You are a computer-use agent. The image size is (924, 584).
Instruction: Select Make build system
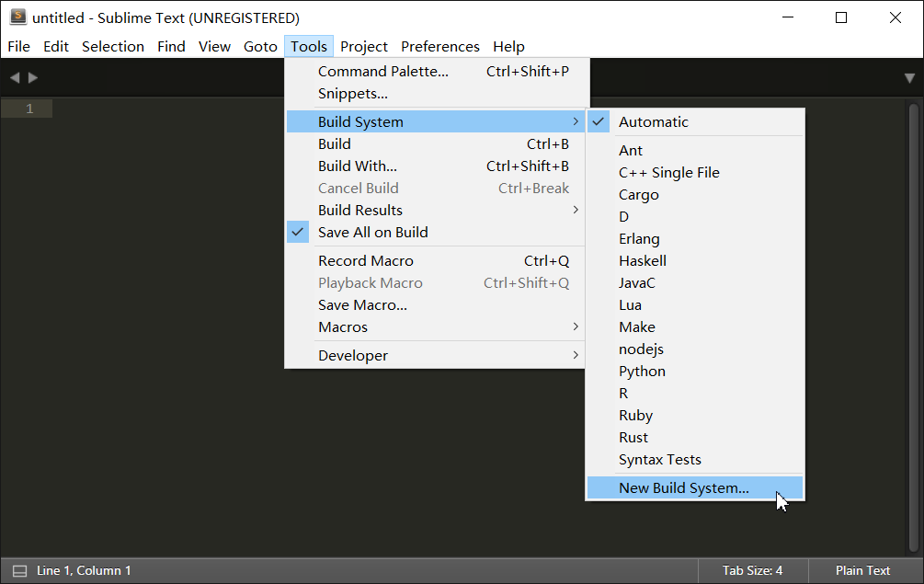[x=695, y=327]
